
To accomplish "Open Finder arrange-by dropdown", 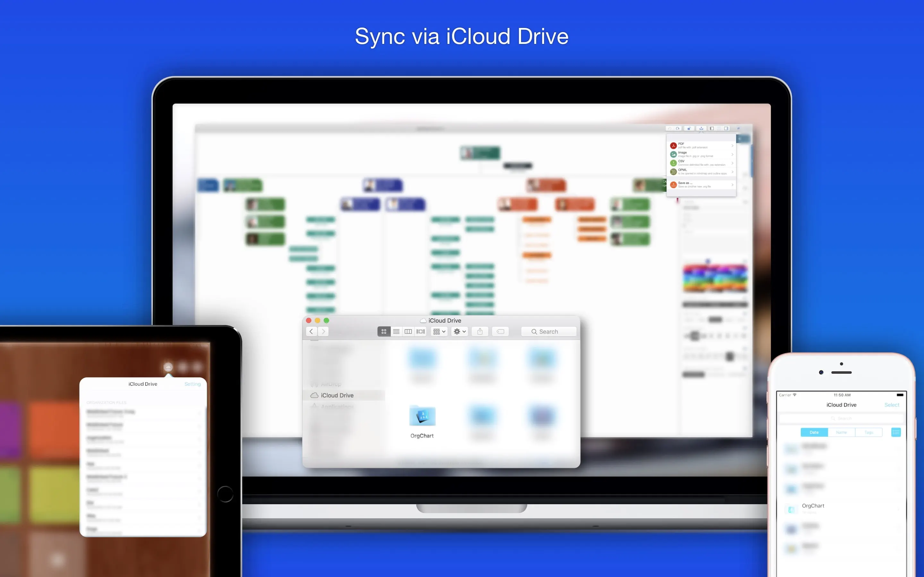I will tap(439, 332).
